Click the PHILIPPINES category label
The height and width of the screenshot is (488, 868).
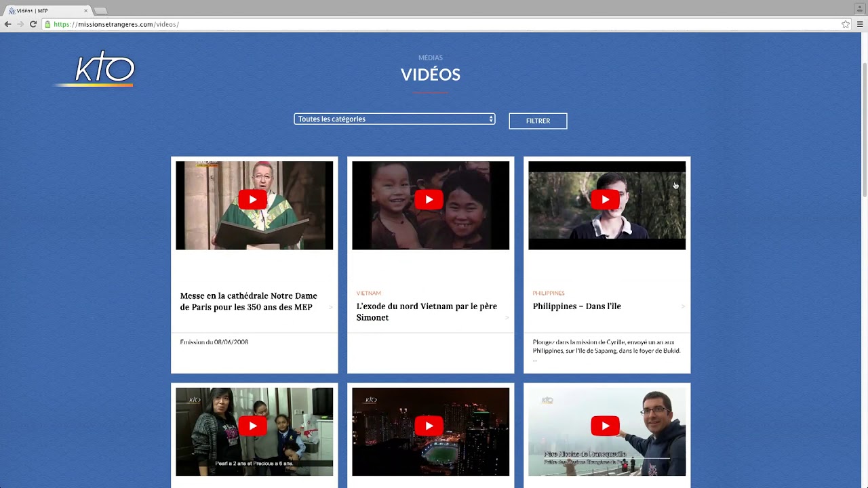549,293
